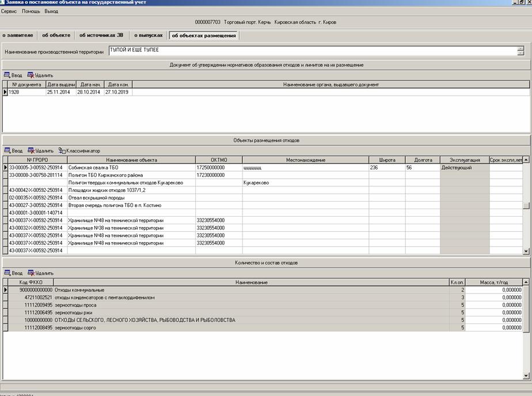The image size is (532, 396).
Task: Switch to the 'о заявителе' tab
Action: [18, 35]
